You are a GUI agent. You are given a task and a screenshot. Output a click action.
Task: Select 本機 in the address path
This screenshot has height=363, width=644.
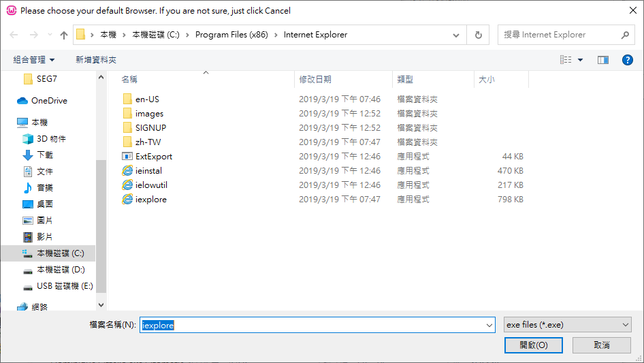(x=108, y=35)
